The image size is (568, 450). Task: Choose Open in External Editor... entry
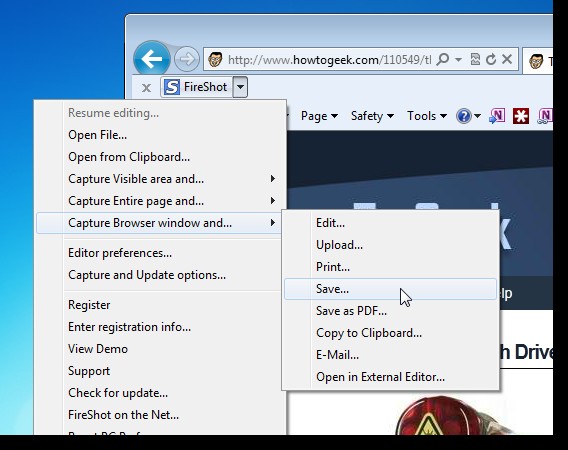[390, 377]
